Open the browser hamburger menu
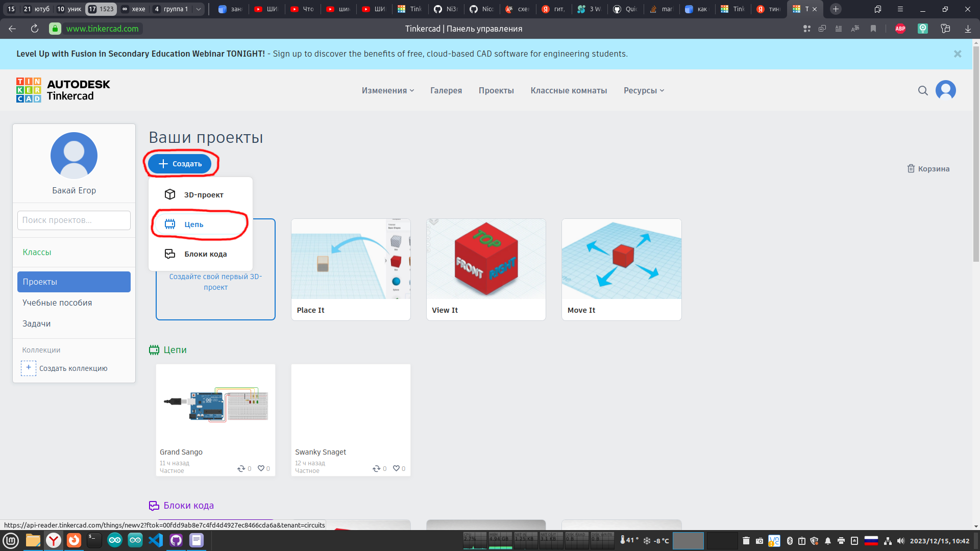This screenshot has width=980, height=551. pos(900,9)
